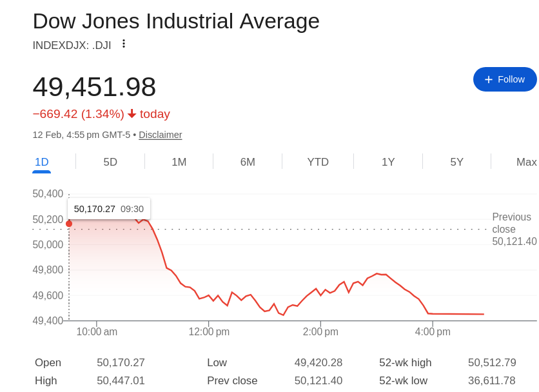539x392 pixels.
Task: Click the 12:00 pm axis label
Action: pos(209,331)
